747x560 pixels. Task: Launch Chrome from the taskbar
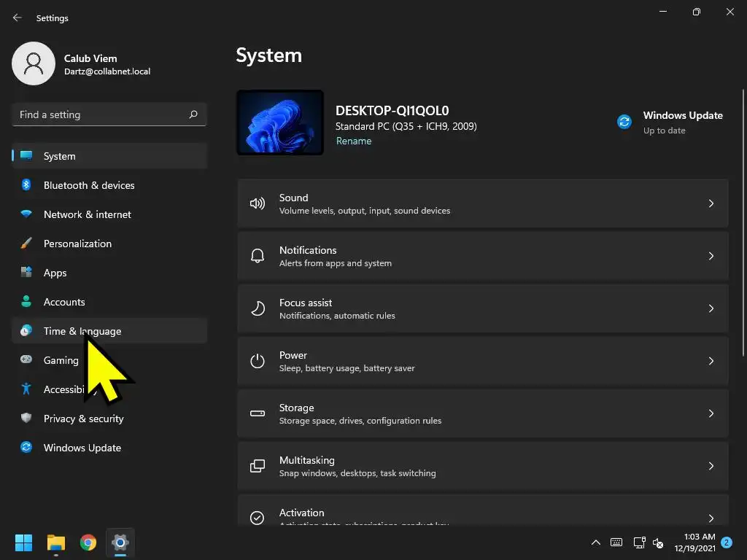pyautogui.click(x=88, y=542)
